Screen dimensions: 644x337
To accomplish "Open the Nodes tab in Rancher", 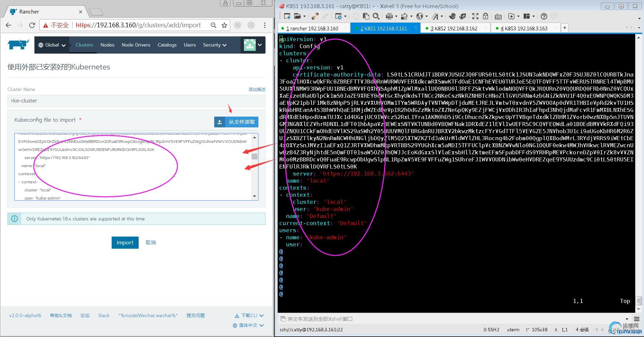I will pos(107,45).
